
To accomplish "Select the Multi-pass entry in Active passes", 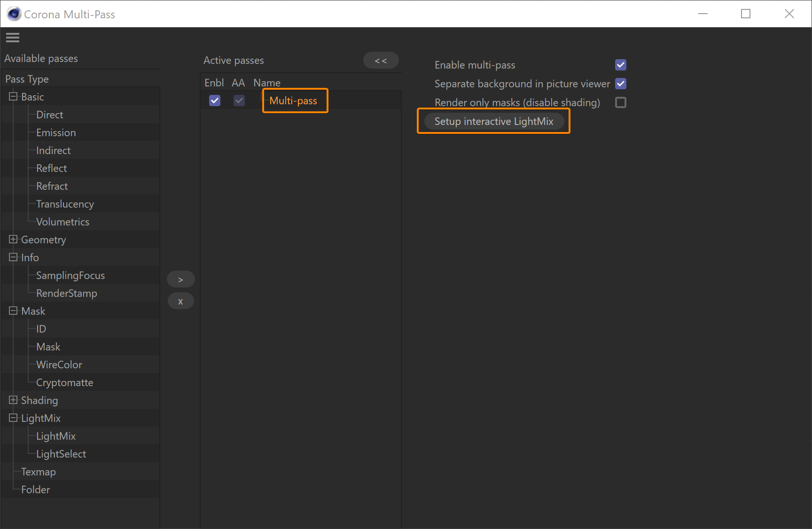I will tap(293, 101).
